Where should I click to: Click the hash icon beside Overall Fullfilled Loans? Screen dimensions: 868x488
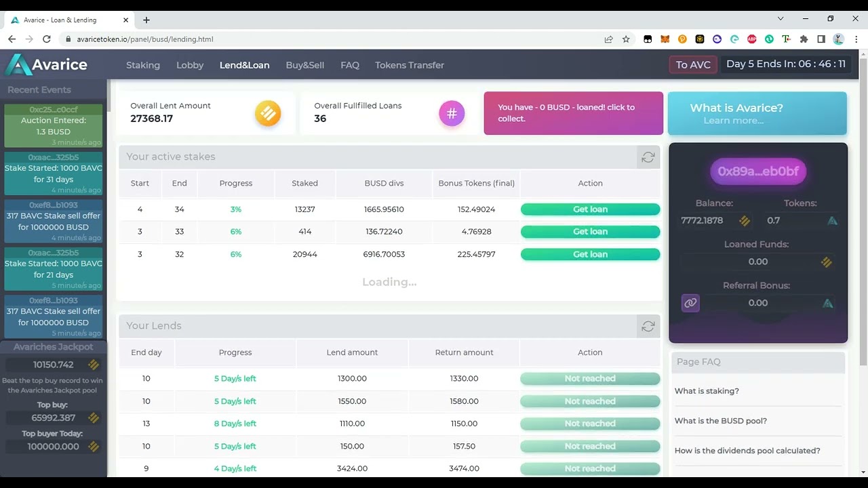[452, 113]
